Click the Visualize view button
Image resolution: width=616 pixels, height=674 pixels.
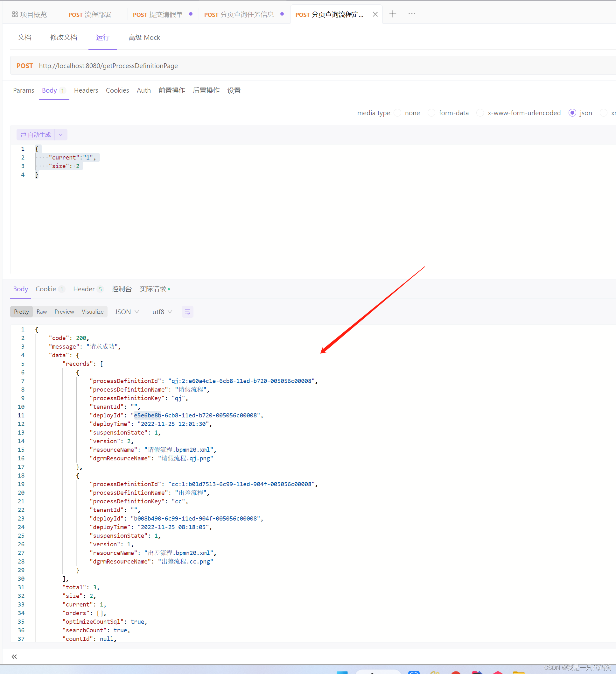(92, 312)
